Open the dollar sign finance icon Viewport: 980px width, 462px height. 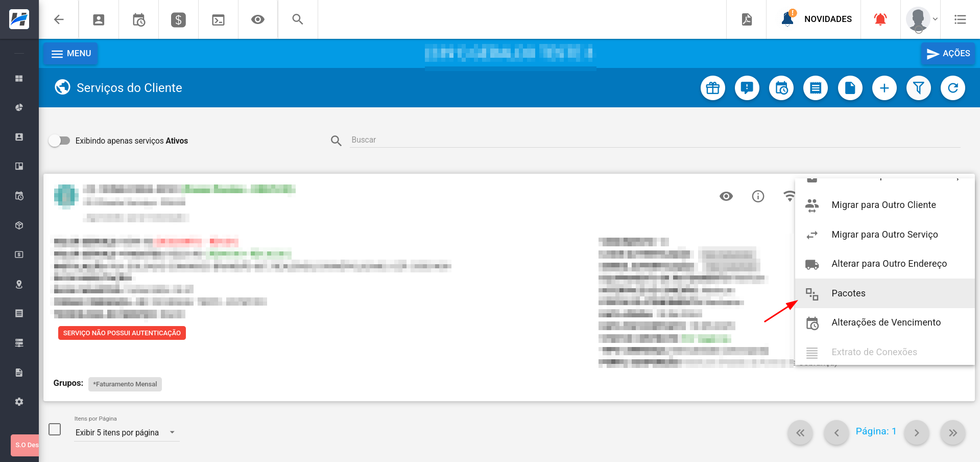point(178,19)
